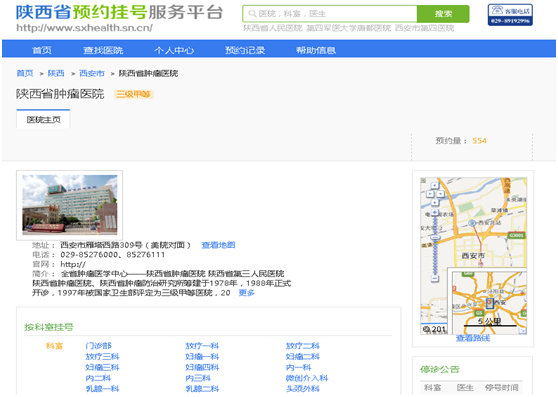Click the 查看地图 link beside the address
The width and height of the screenshot is (558, 397).
(x=218, y=245)
